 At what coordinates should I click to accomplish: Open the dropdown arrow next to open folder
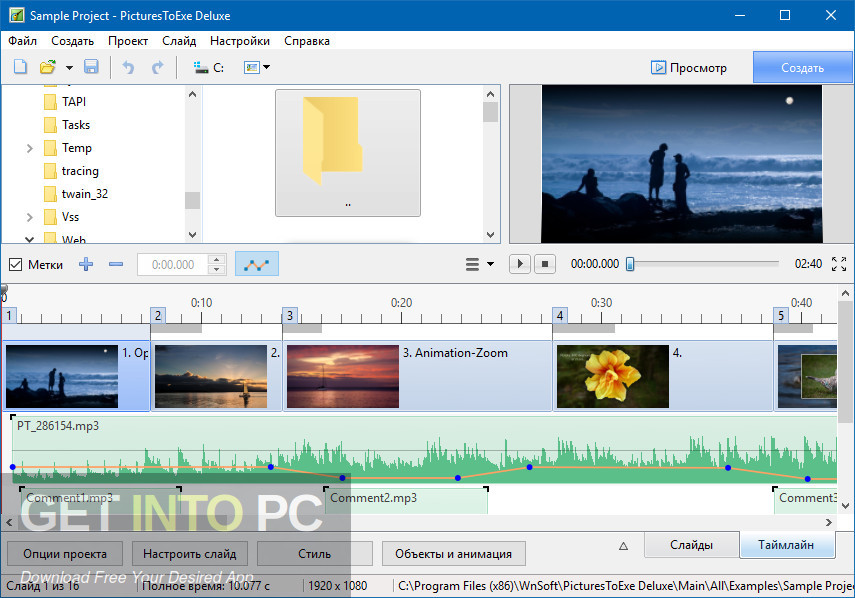(x=69, y=68)
